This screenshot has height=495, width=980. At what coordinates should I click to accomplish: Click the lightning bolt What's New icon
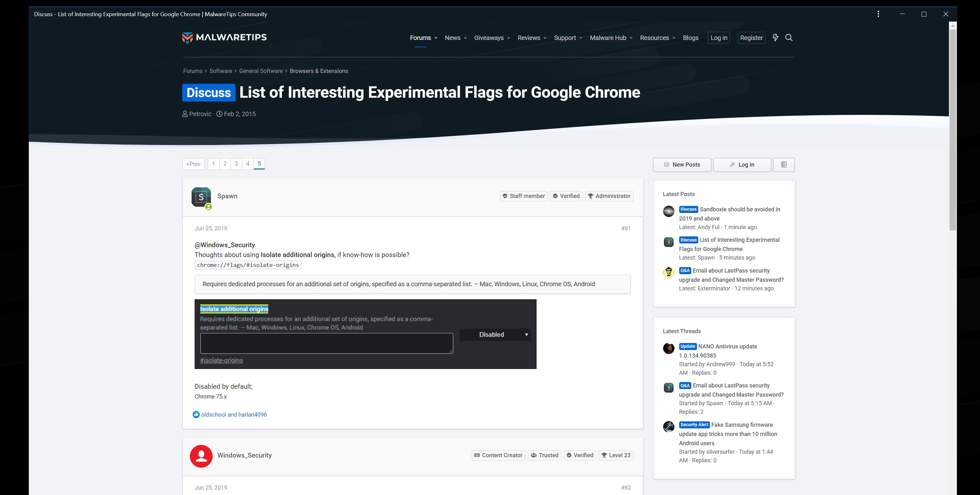[775, 38]
